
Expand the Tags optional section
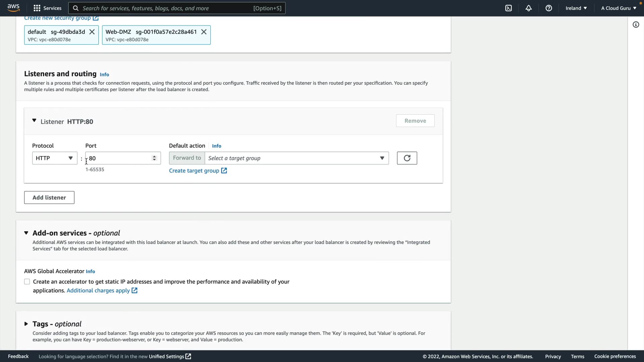(x=26, y=324)
